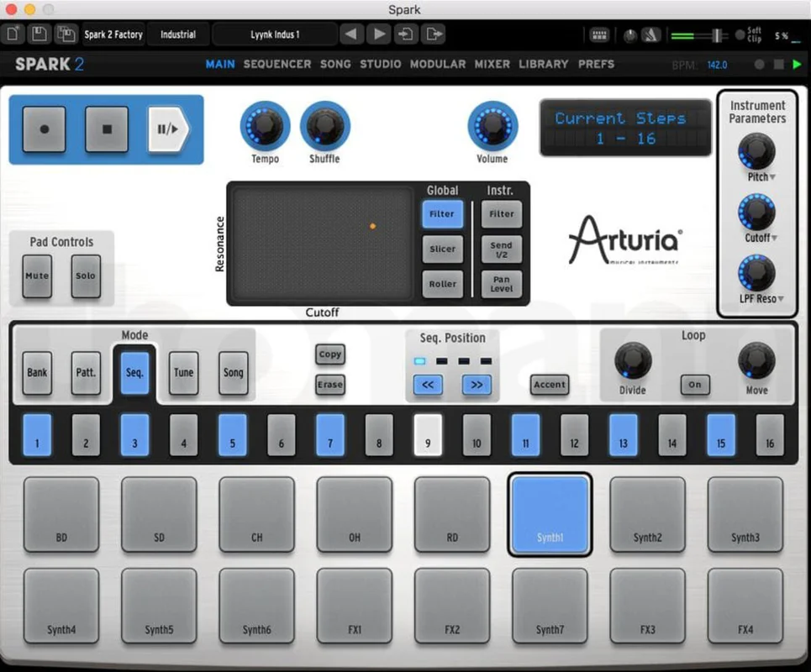Viewport: 811px width, 672px height.
Task: Enable step 2 in the sequencer
Action: point(86,435)
